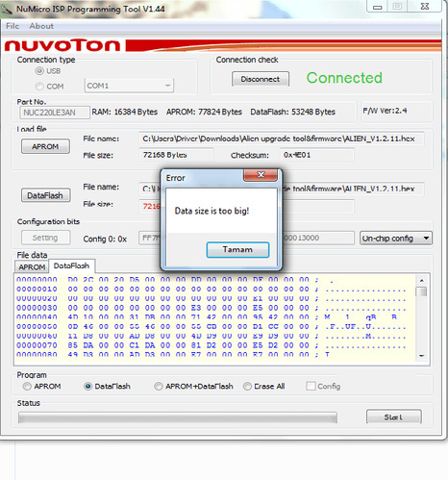Switch to the APROM file data tab

[32, 267]
